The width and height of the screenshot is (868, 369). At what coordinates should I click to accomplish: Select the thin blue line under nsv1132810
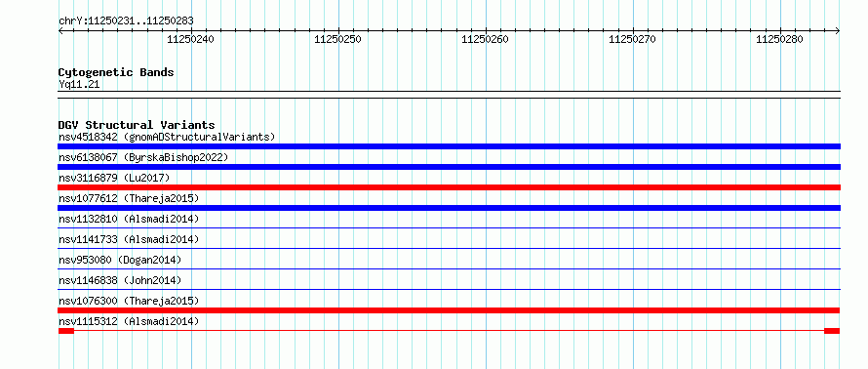(449, 227)
